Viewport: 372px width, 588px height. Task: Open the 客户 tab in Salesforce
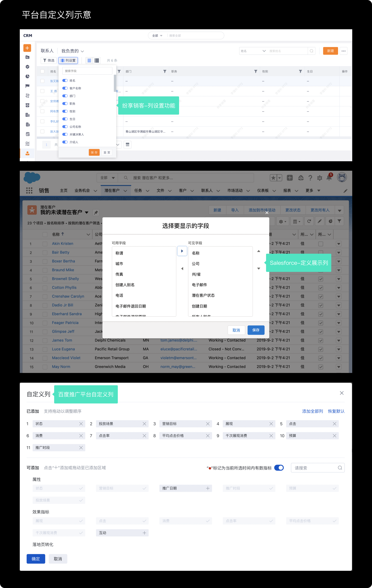183,190
